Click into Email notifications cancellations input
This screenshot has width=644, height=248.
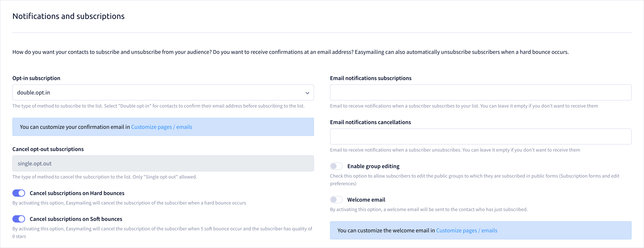(x=480, y=136)
